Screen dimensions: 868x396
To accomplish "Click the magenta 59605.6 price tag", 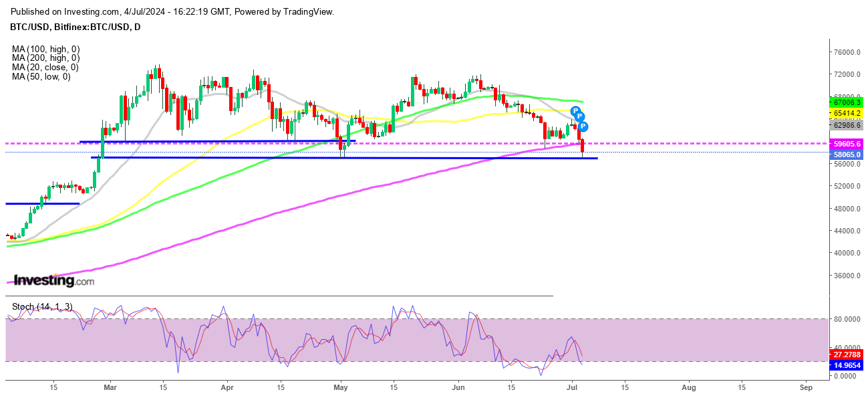I will (x=847, y=144).
